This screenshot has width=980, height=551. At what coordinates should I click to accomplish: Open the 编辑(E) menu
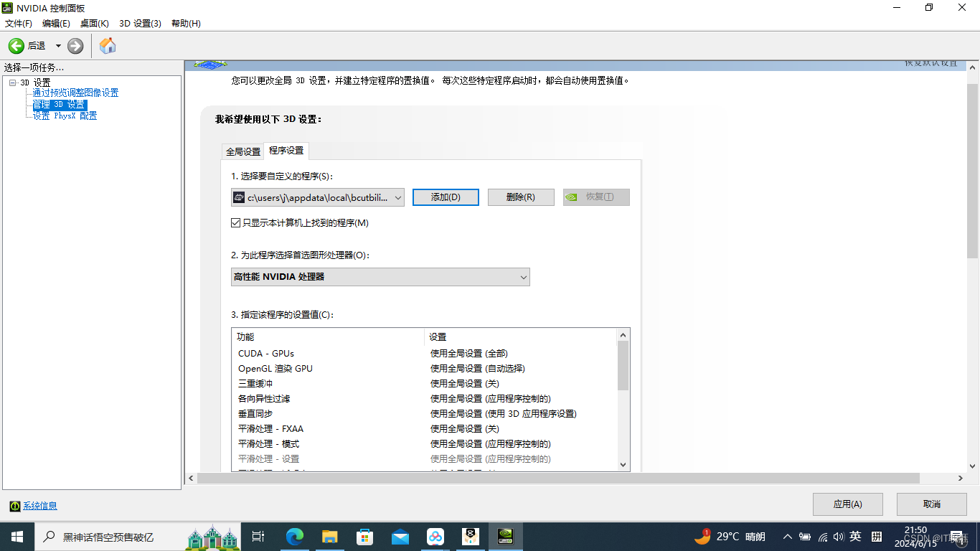point(56,24)
